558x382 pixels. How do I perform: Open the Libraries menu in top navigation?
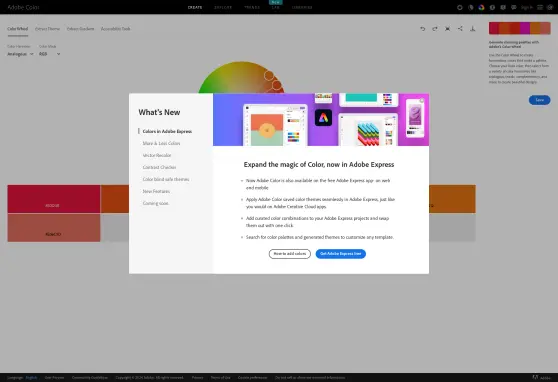pos(302,7)
